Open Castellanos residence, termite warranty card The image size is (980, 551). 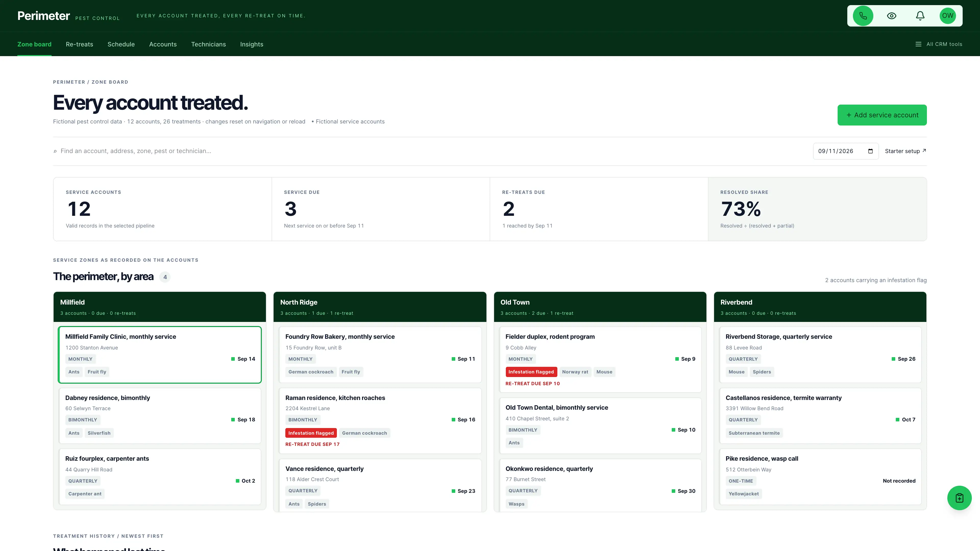[820, 416]
